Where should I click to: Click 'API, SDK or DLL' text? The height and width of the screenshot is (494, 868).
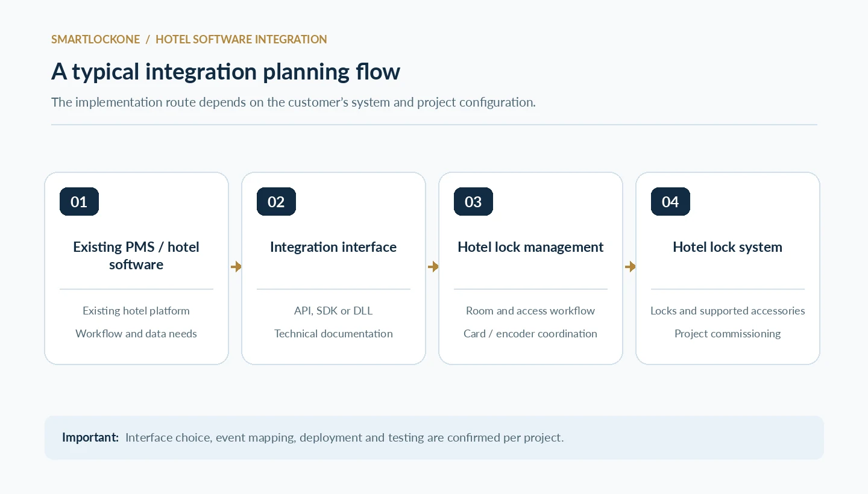(333, 311)
